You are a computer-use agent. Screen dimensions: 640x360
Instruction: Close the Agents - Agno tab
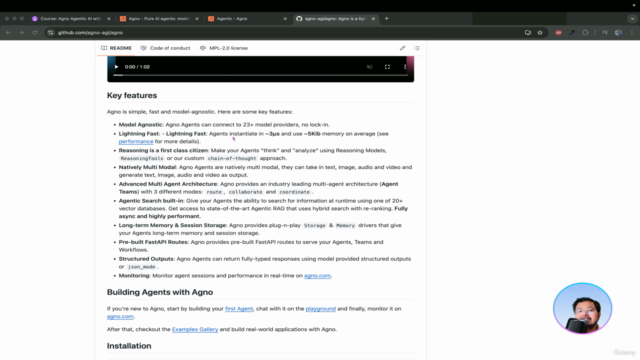285,19
